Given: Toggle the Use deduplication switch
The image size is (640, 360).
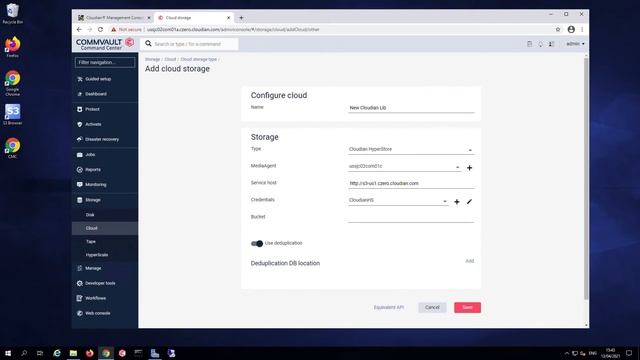Looking at the screenshot, I should coord(257,244).
